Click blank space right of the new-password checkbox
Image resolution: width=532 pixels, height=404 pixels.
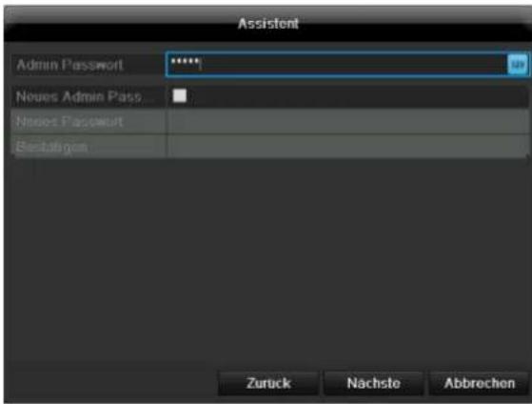click(356, 96)
